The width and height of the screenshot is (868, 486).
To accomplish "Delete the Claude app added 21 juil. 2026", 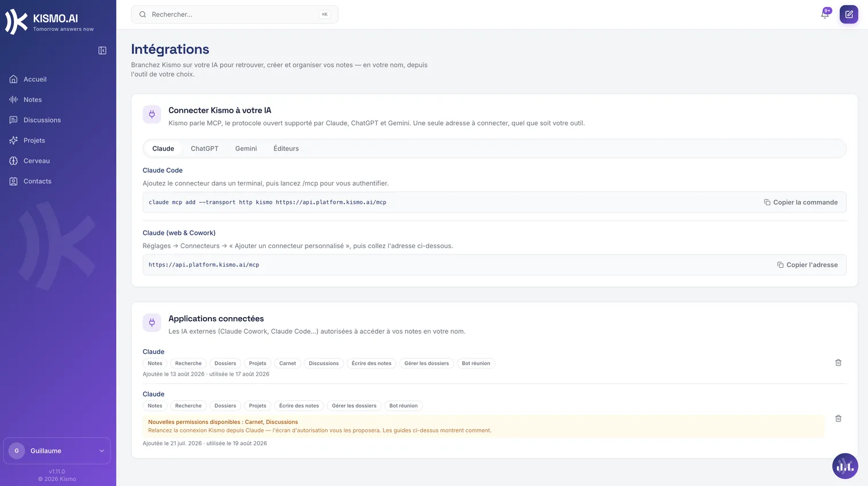I will (x=838, y=418).
